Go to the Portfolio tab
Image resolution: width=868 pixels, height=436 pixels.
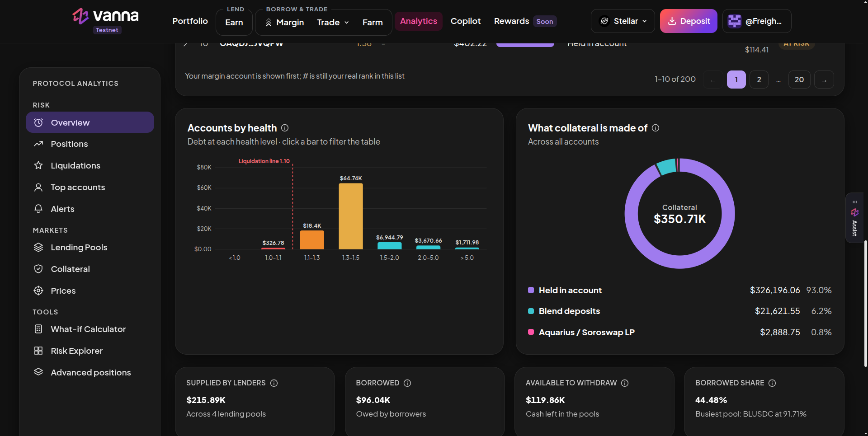click(x=190, y=21)
